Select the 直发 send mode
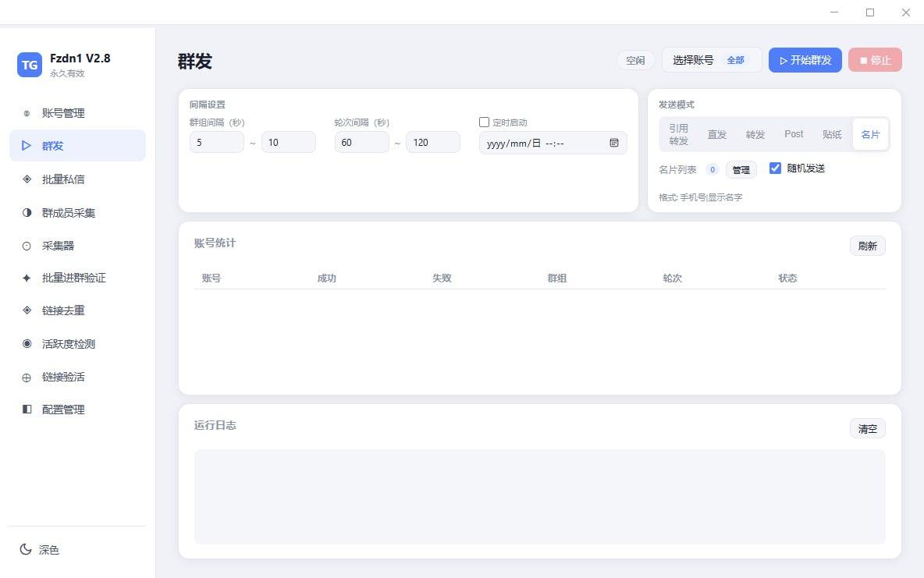Viewport: 924px width, 578px height. (x=717, y=133)
